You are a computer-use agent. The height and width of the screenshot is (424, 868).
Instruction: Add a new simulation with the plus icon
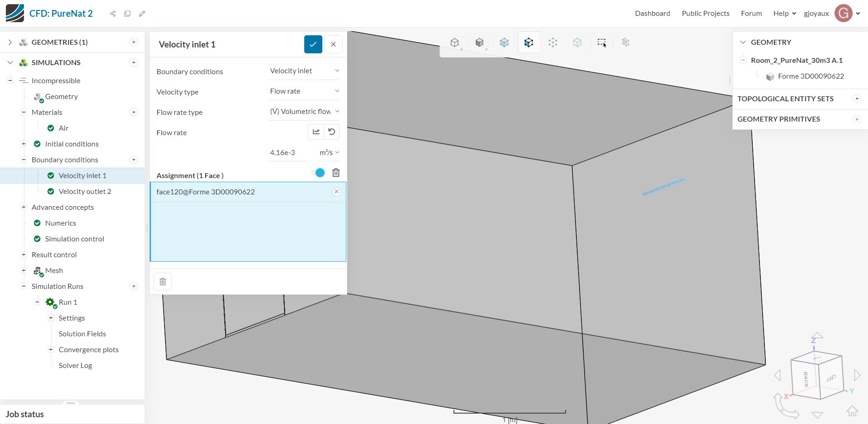point(133,62)
